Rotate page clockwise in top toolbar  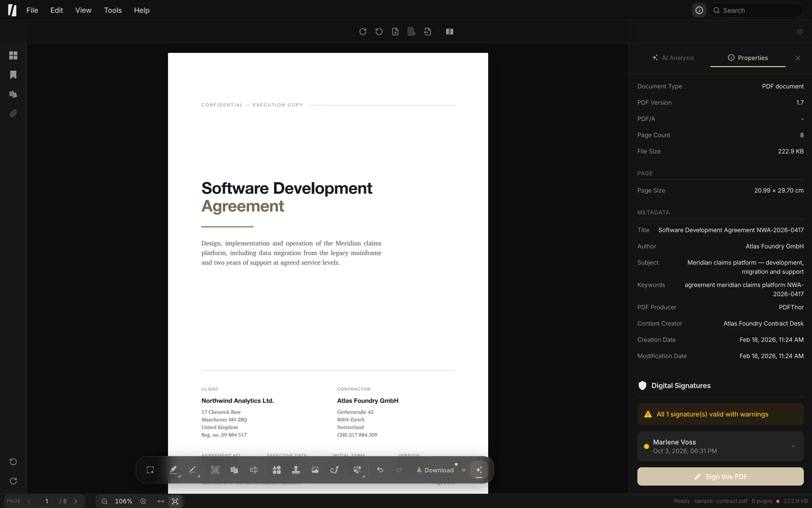click(x=363, y=32)
